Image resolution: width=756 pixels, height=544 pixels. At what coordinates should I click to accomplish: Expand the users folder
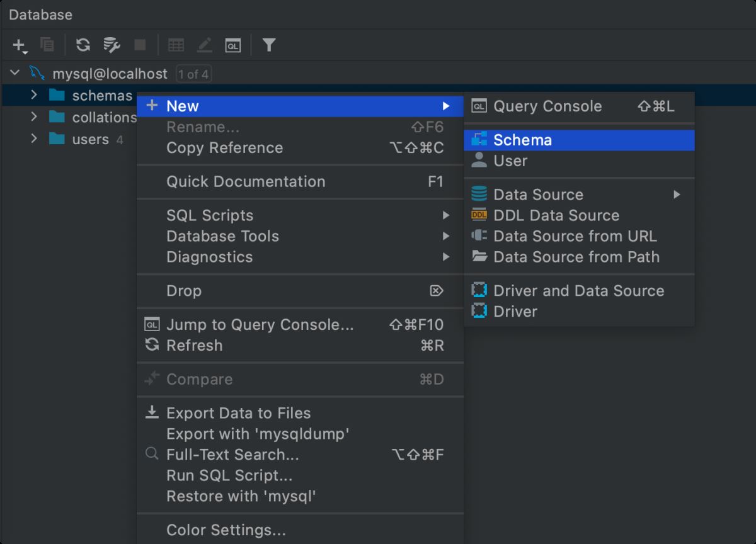tap(35, 139)
